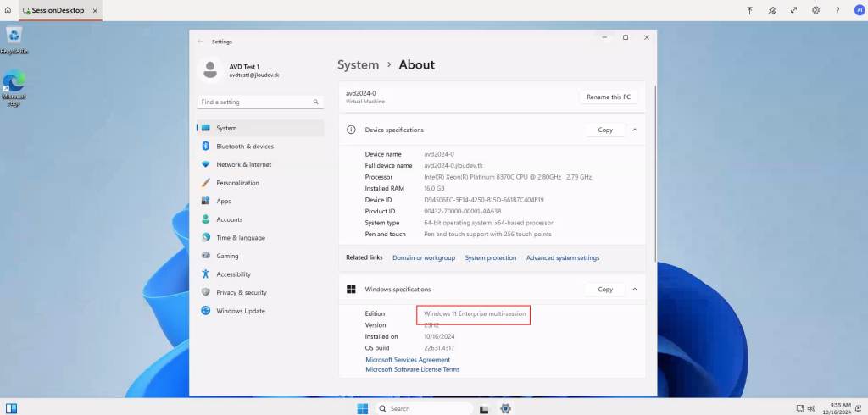Open Microsoft Software License Terms link

413,369
